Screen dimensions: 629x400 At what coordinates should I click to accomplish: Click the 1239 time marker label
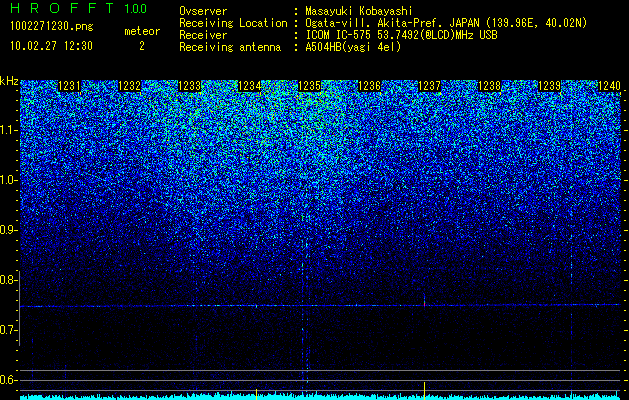(550, 86)
